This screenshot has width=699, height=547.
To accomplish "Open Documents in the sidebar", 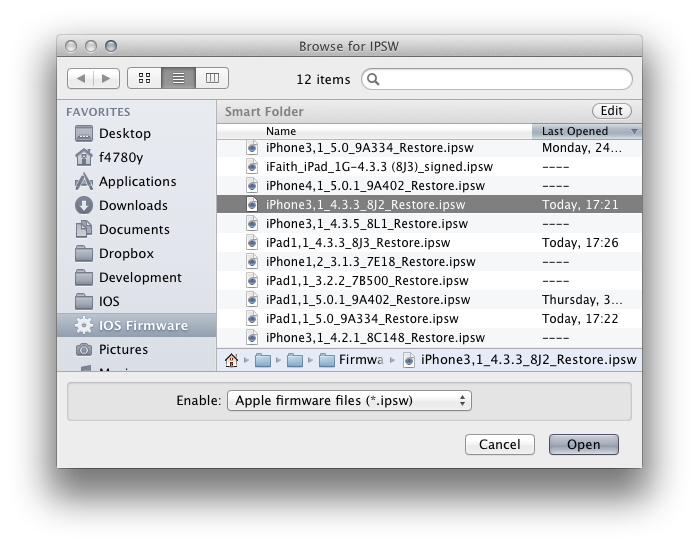I will [x=136, y=230].
